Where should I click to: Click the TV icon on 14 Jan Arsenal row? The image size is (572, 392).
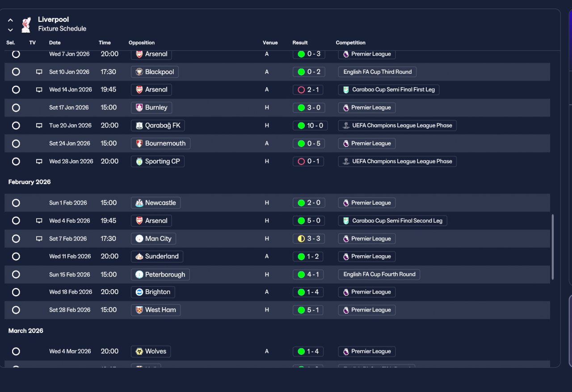(x=39, y=90)
